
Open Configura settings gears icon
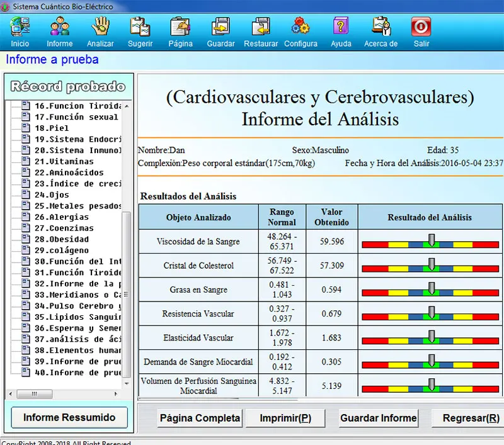tap(301, 28)
